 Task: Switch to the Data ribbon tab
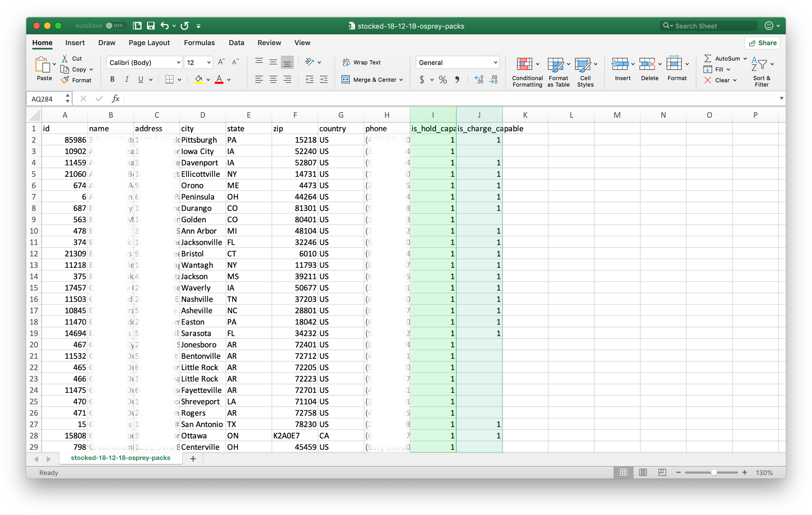(x=236, y=43)
